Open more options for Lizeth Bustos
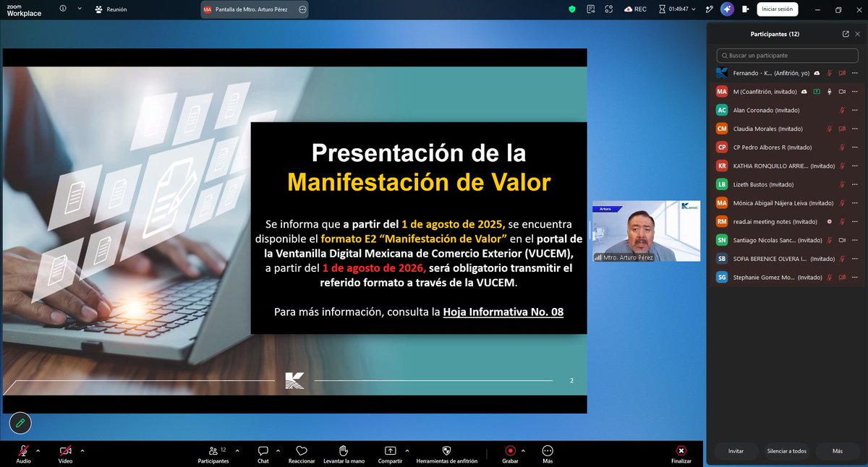Screen dimensions: 868x467 (854, 184)
